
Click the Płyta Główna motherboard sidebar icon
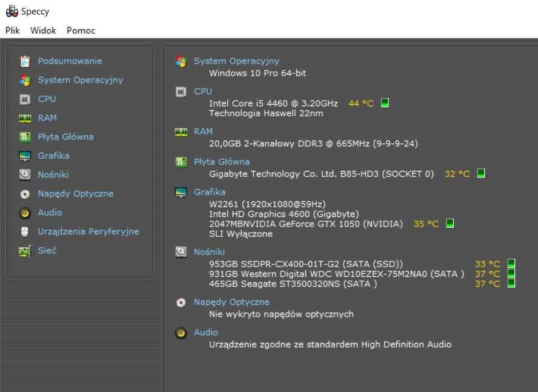coord(25,137)
